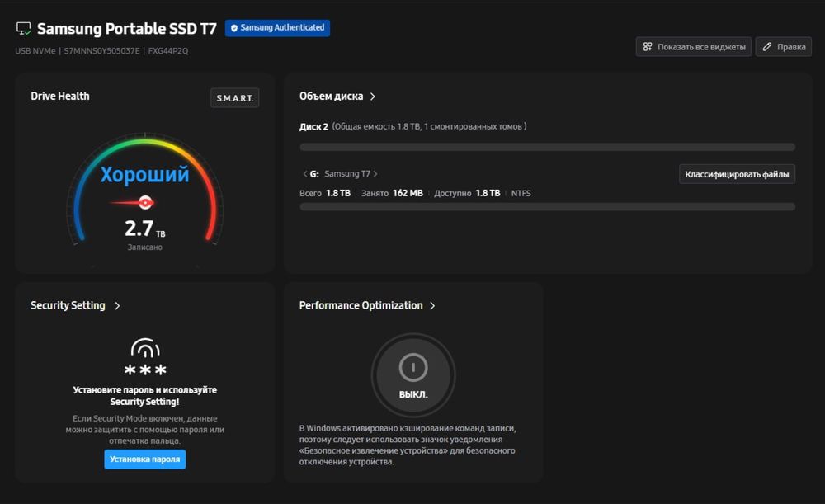This screenshot has height=504, width=825.
Task: Expand Объем диска chevron arrow
Action: (x=373, y=97)
